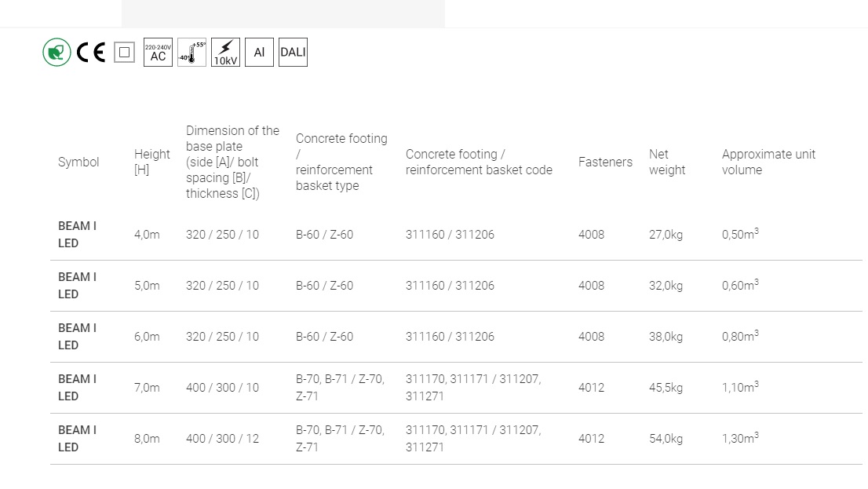Click footing code 311160 / 311206 in 6,0m row
The height and width of the screenshot is (489, 868).
pos(450,337)
